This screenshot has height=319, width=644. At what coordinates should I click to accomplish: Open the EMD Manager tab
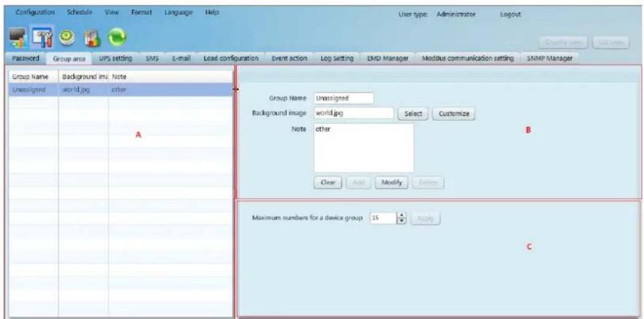pos(388,59)
